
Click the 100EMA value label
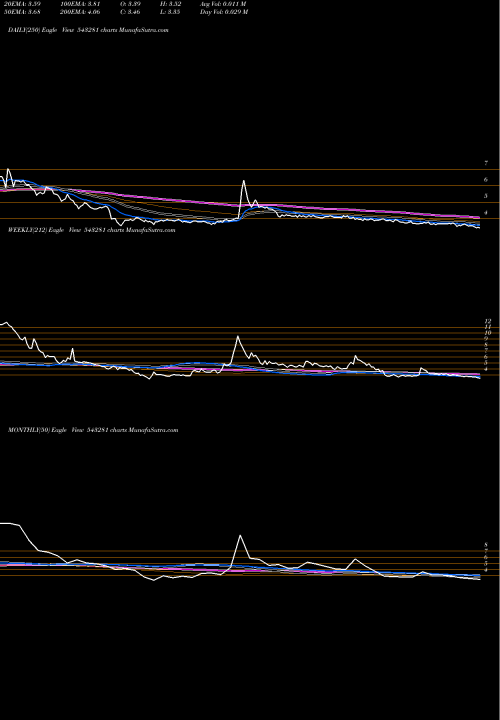80,4
